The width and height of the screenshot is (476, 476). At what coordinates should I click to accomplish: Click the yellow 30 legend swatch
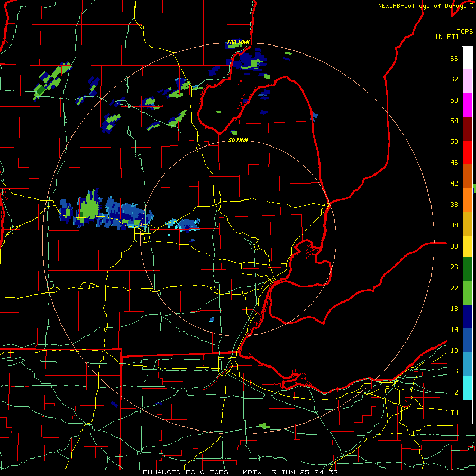[467, 246]
